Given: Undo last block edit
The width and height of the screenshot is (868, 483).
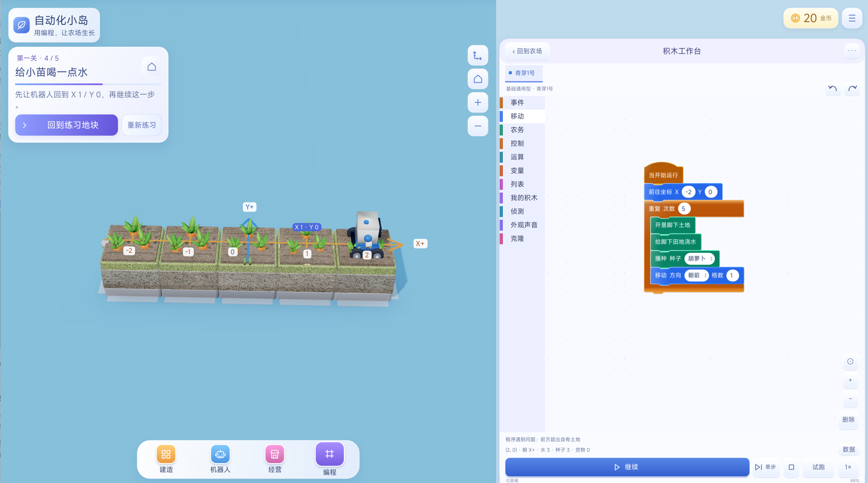Looking at the screenshot, I should click(832, 89).
